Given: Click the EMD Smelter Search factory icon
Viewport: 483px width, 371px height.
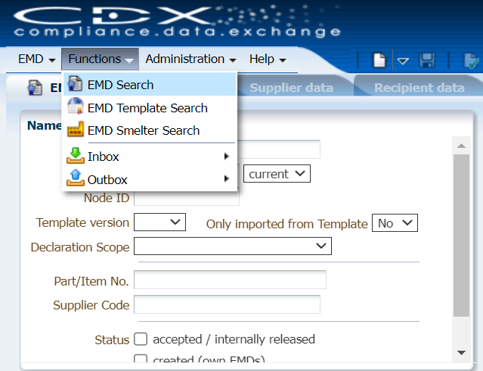Looking at the screenshot, I should tap(75, 130).
